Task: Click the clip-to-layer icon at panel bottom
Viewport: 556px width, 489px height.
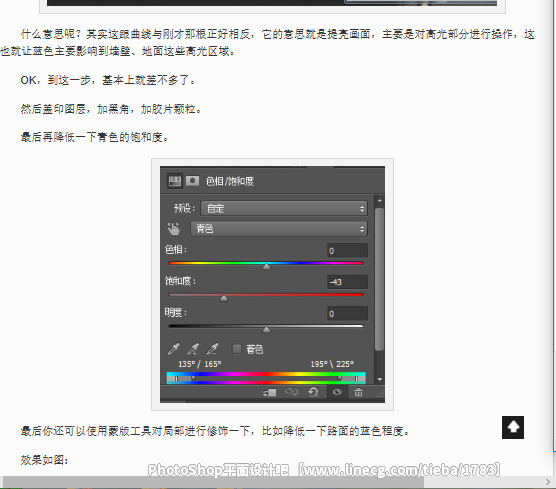Action: [269, 392]
